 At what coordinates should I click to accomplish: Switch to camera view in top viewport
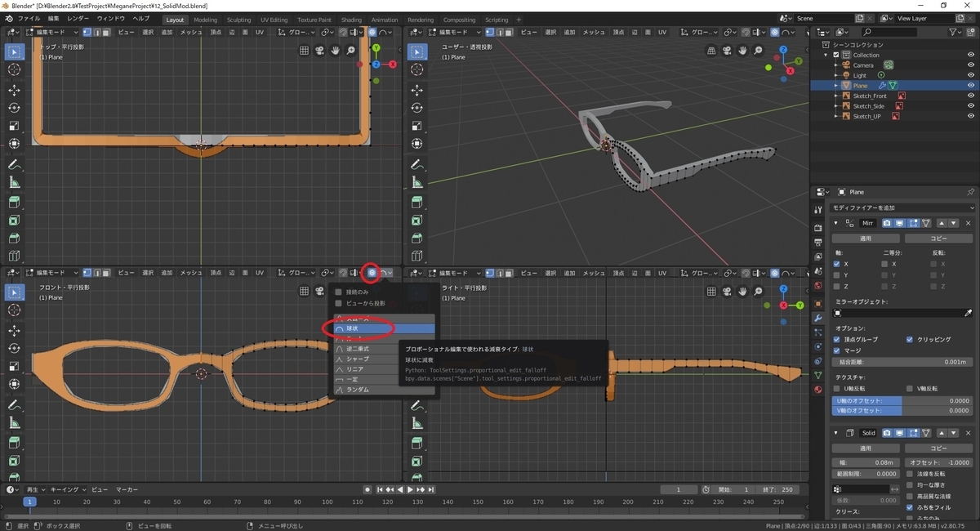point(319,51)
